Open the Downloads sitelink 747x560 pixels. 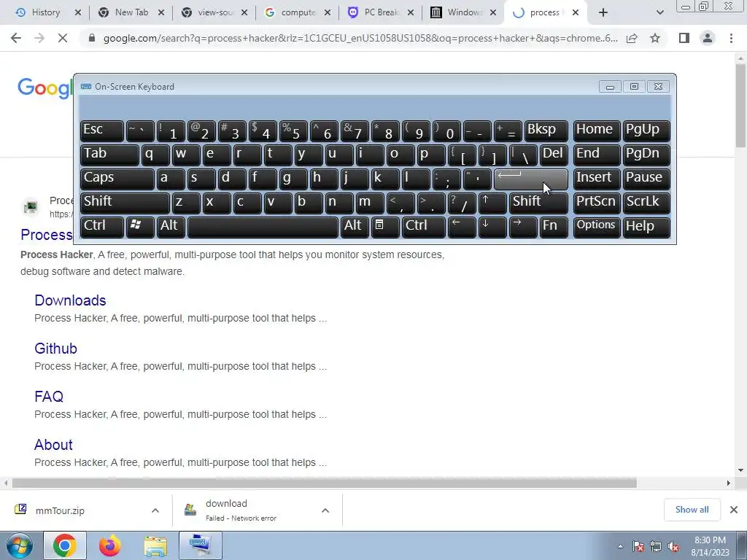click(70, 300)
